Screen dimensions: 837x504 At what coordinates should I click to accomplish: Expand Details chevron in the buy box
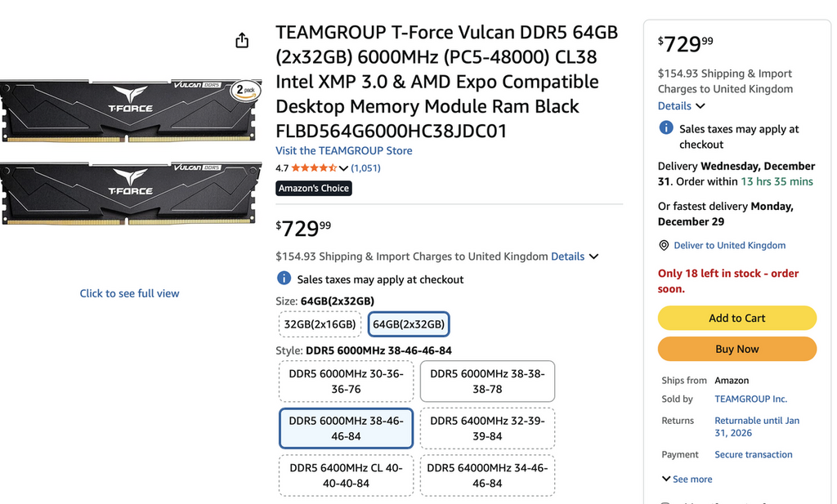pyautogui.click(x=682, y=106)
